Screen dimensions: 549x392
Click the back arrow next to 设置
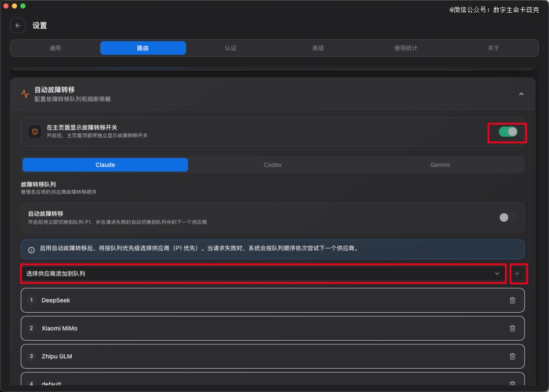[x=18, y=25]
